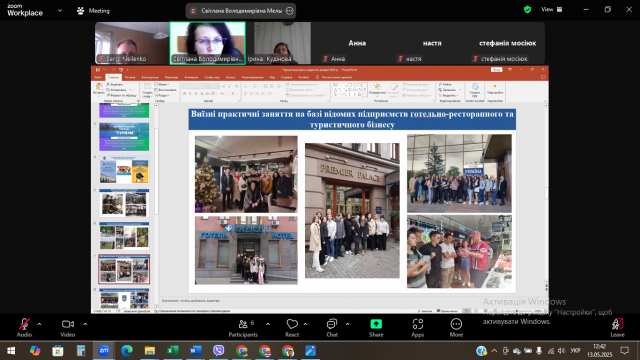Open Microsoft Store from taskbar
The width and height of the screenshot is (640, 360).
(x=58, y=351)
